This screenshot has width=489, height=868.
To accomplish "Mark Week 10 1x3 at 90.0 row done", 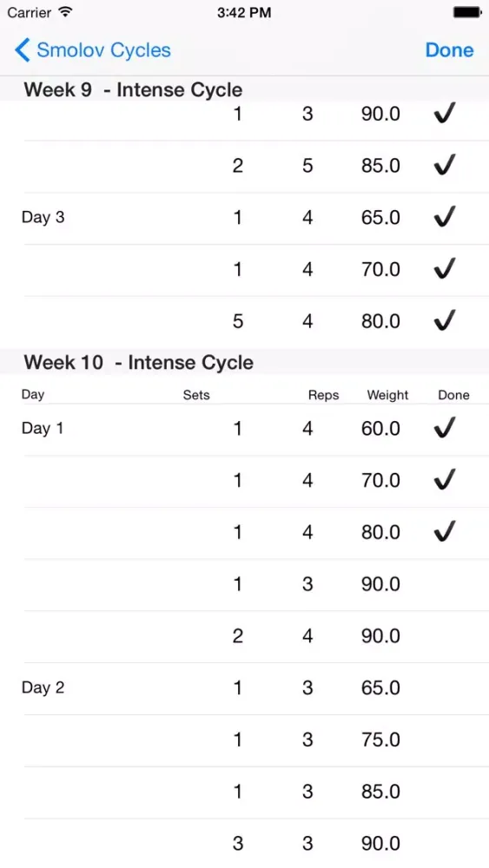I will [244, 584].
